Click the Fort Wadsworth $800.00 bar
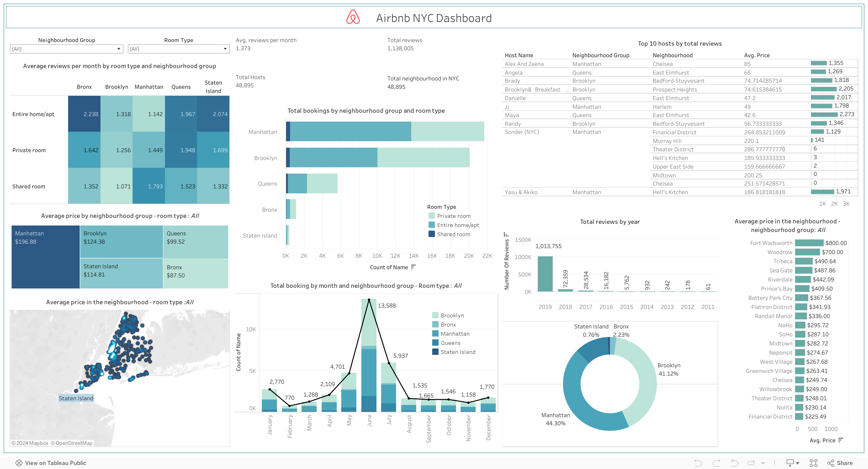The width and height of the screenshot is (868, 469). pos(809,243)
